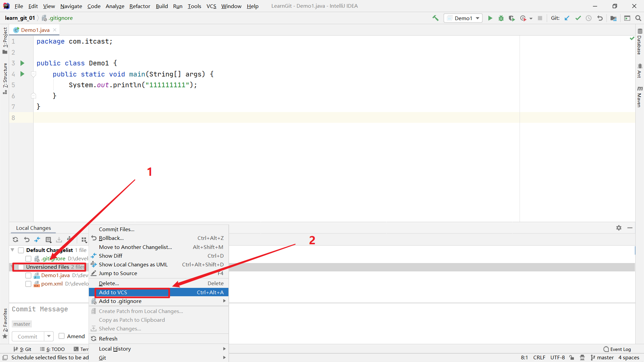
Task: Open the Demo1 run configuration dropdown
Action: (463, 18)
